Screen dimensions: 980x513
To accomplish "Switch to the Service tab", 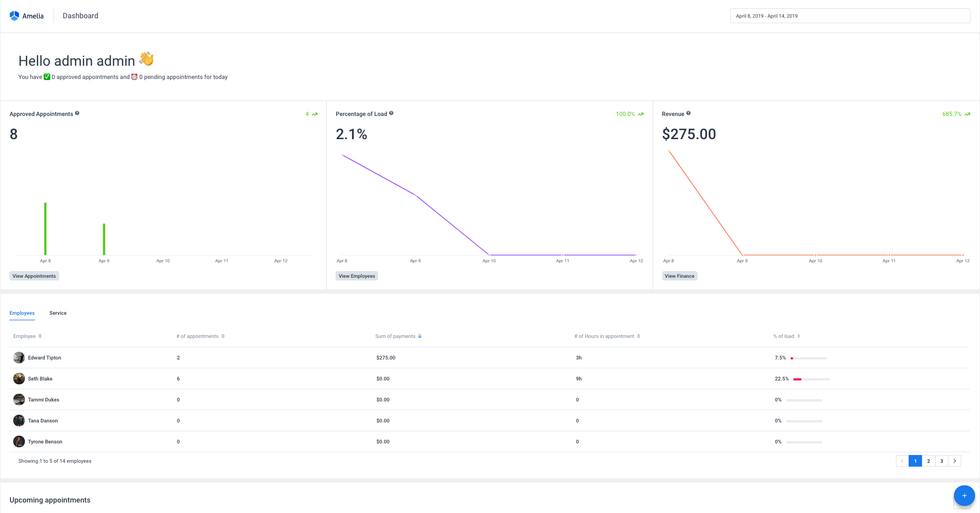I will tap(57, 313).
